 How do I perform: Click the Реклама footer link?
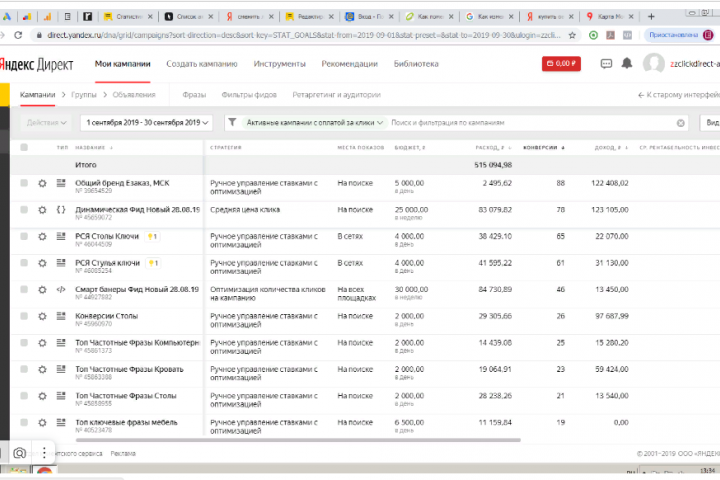click(x=123, y=453)
